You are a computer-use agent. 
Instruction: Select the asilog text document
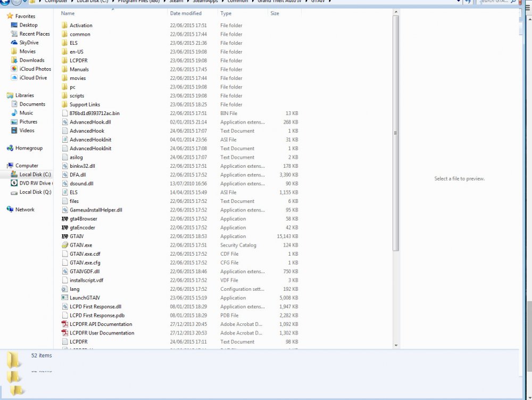click(76, 157)
